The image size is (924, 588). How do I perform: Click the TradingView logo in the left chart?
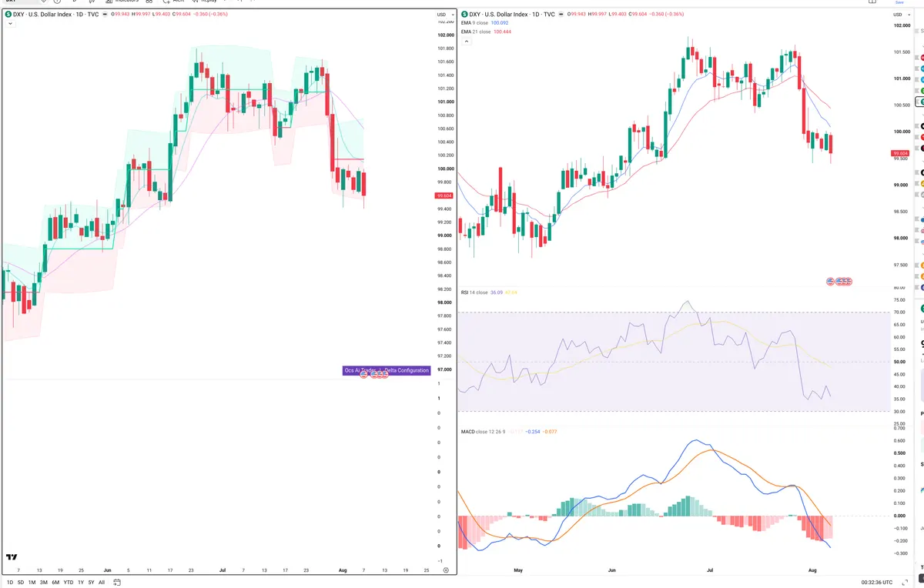12,557
